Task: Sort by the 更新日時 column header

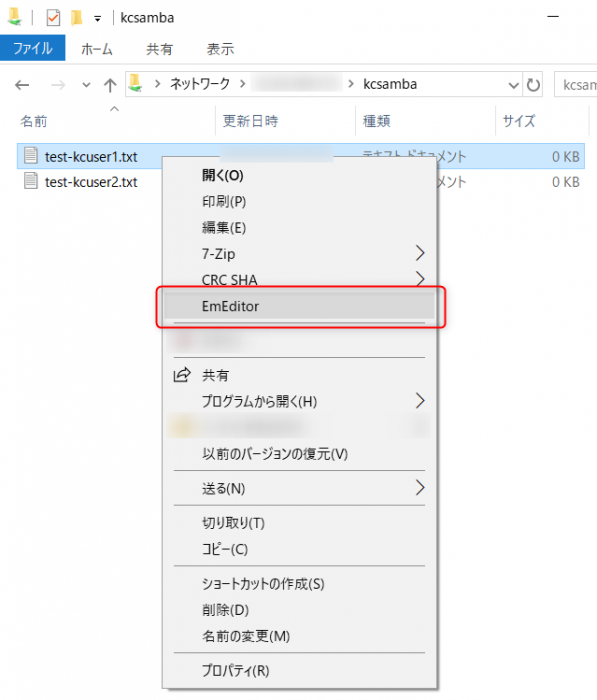Action: tap(250, 121)
